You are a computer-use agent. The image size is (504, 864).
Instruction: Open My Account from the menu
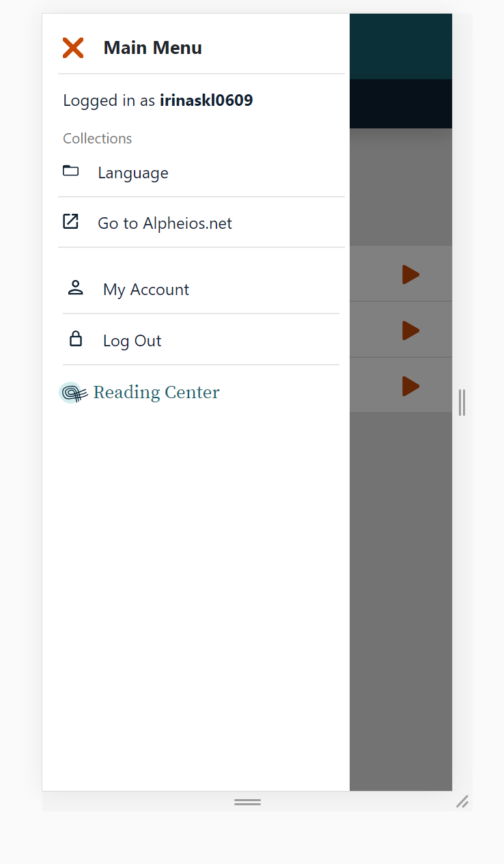tap(145, 289)
